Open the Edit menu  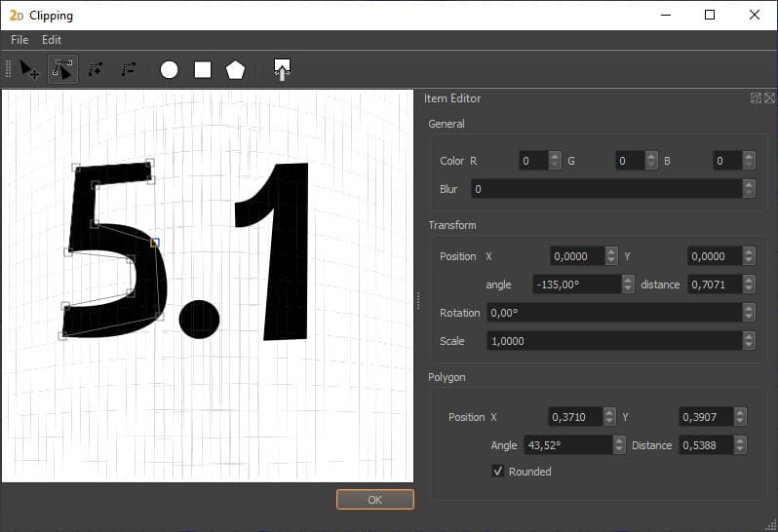[x=52, y=40]
